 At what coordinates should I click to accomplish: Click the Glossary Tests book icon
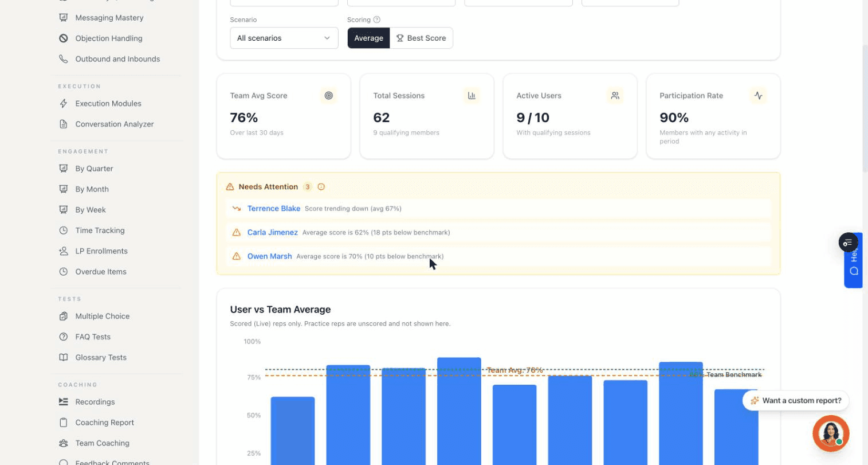pyautogui.click(x=64, y=358)
